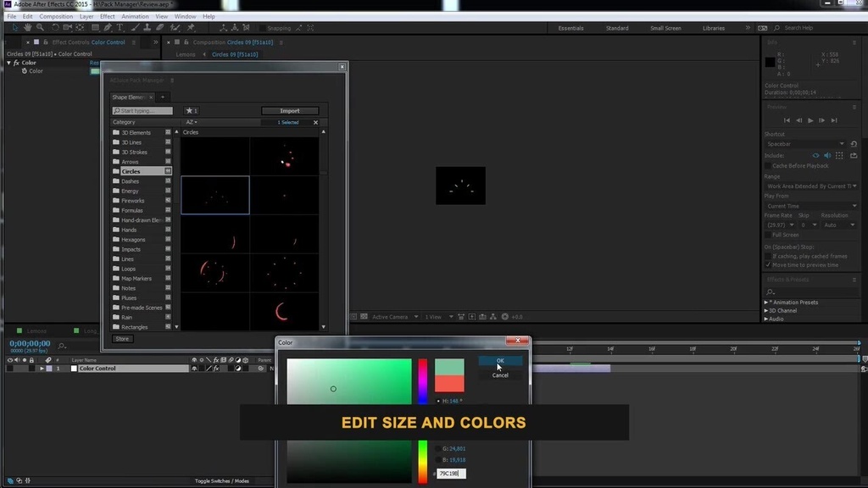Select the Pen tool

pos(108,28)
